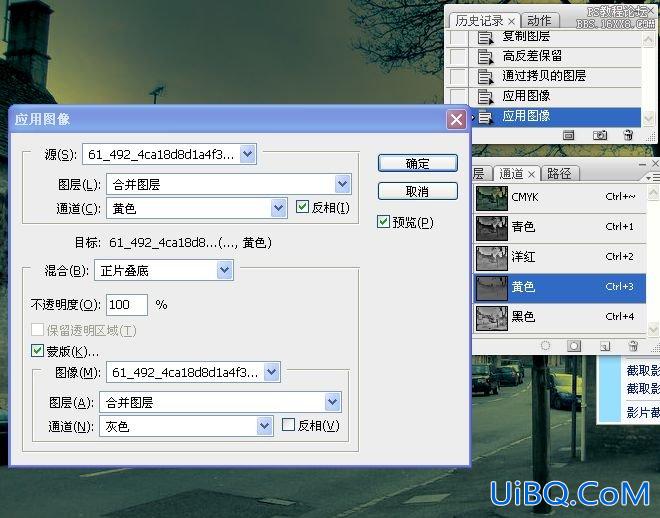The height and width of the screenshot is (518, 660).
Task: Load channel as selection icon
Action: 546,346
